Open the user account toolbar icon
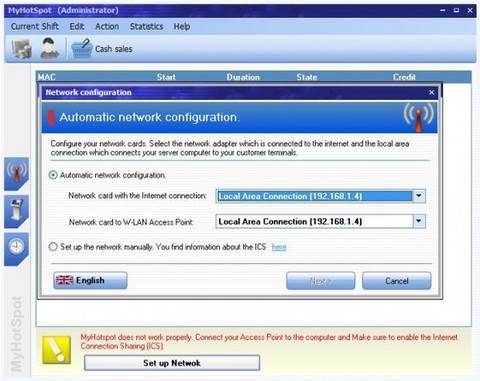The width and height of the screenshot is (480, 381). click(x=49, y=48)
